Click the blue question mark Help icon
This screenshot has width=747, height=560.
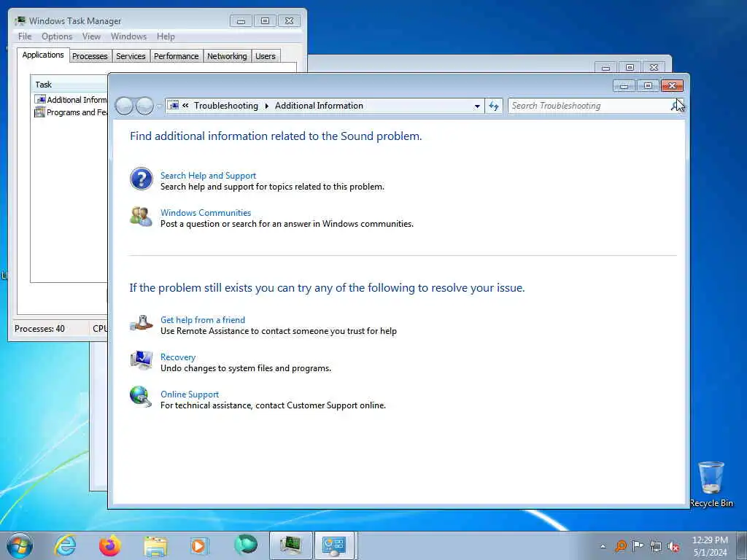tap(141, 179)
